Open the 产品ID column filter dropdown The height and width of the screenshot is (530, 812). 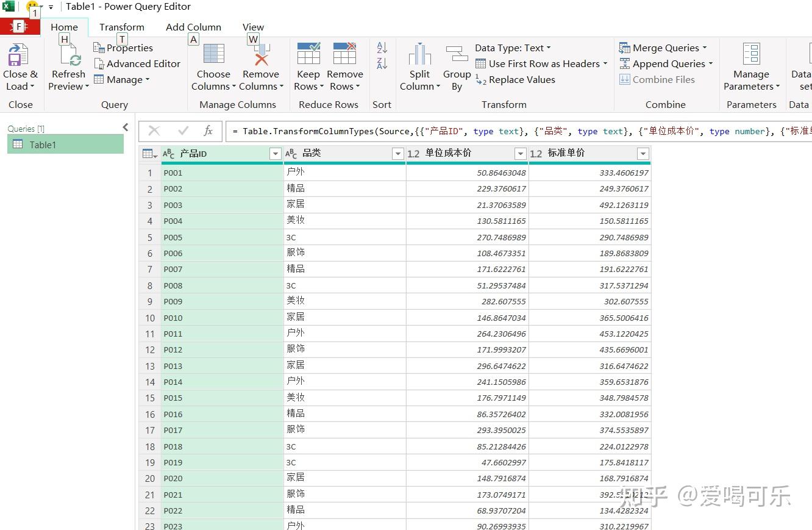tap(275, 154)
